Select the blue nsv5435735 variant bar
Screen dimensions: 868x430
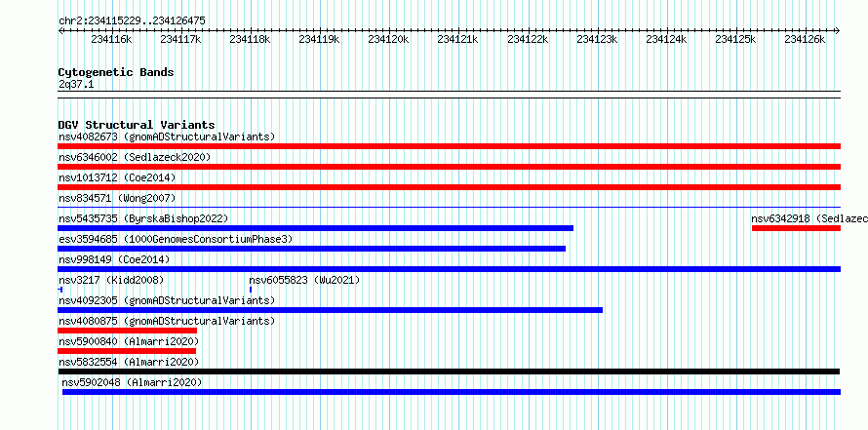point(316,228)
